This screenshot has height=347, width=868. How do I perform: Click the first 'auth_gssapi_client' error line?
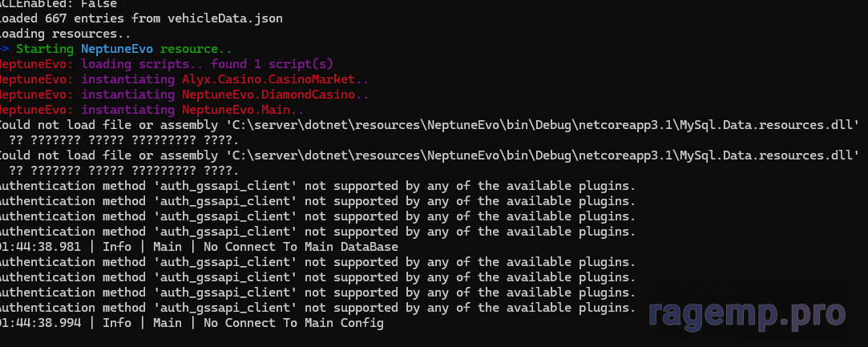pos(317,186)
